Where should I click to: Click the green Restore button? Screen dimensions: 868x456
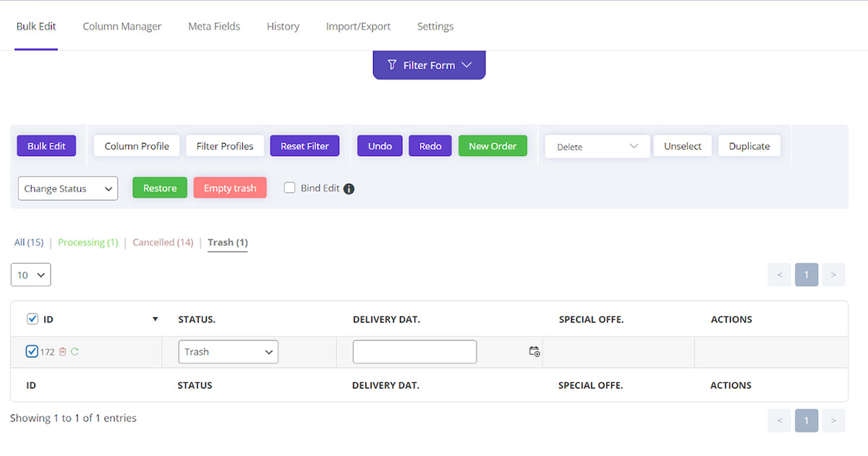pos(160,188)
